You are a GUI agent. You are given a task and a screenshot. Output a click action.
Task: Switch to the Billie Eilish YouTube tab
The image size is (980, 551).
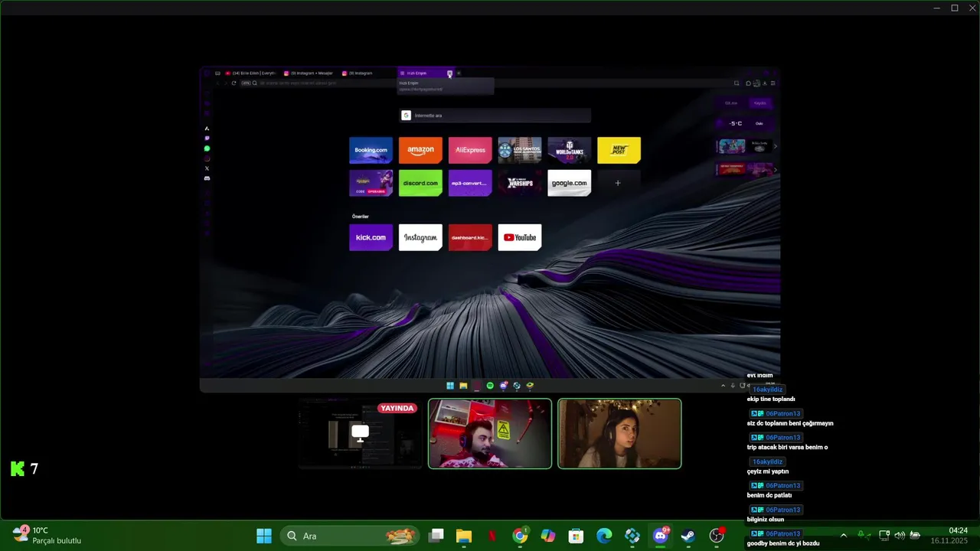[250, 73]
